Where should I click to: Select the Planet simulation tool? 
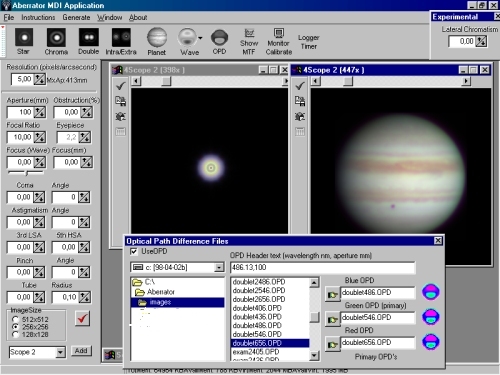157,41
